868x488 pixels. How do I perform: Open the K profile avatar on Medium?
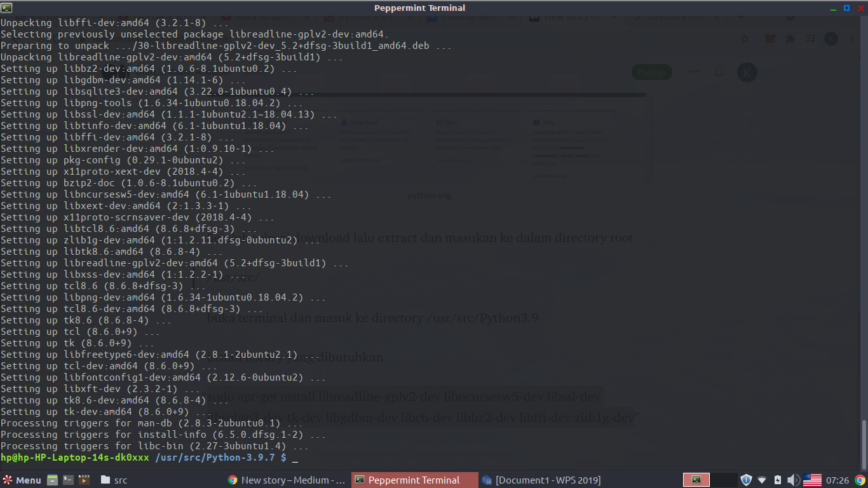click(747, 72)
